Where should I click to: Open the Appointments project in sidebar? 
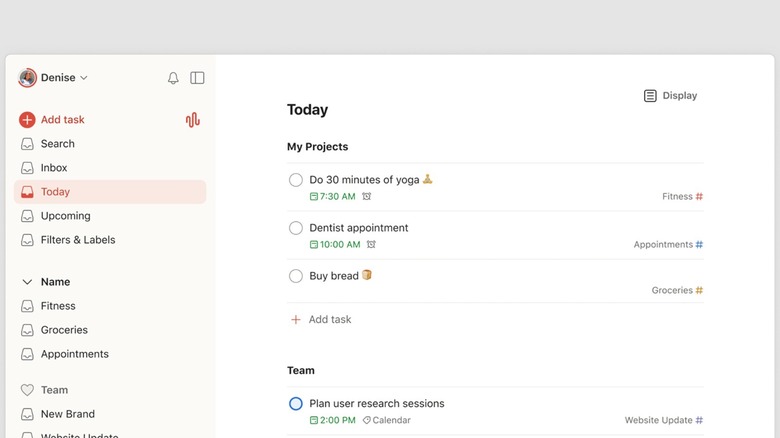pos(110,354)
